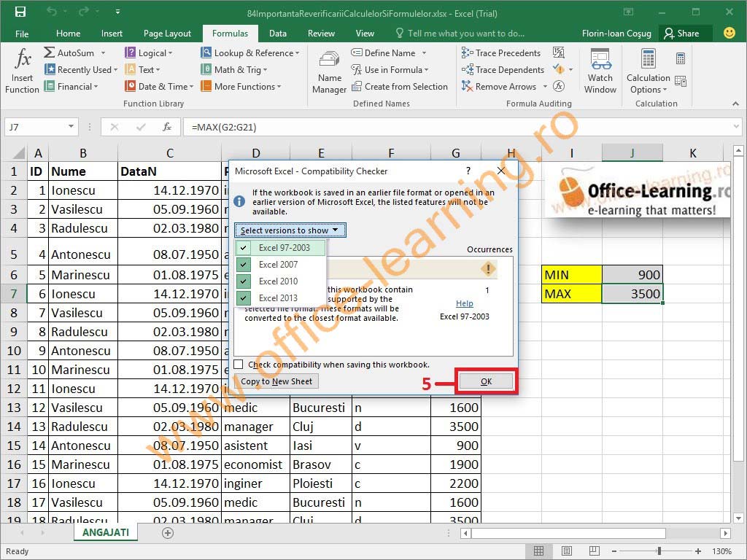Open the Financial functions dropdown
747x560 pixels.
point(71,86)
